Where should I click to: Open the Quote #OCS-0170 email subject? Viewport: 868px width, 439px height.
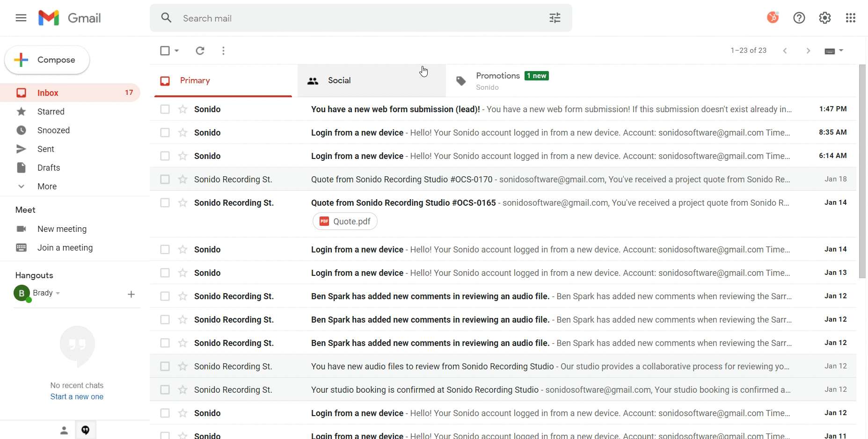[x=401, y=179]
